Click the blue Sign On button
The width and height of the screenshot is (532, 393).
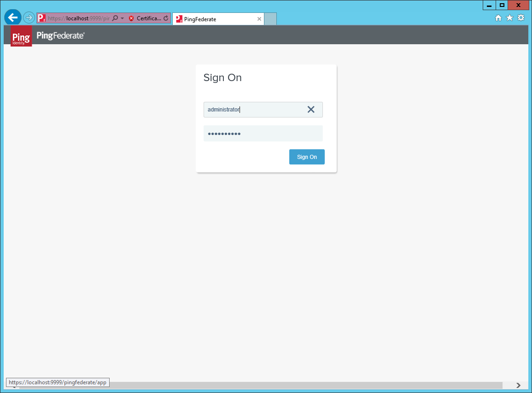(x=307, y=157)
